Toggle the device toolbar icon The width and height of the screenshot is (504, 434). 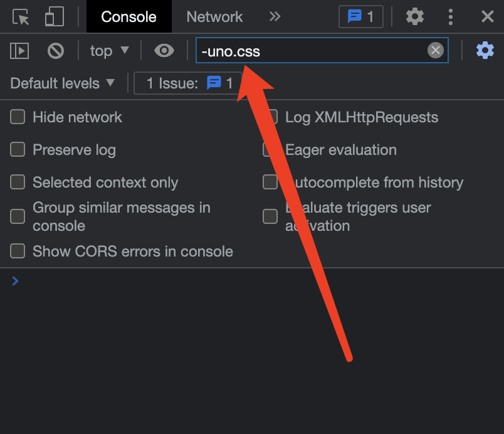(x=55, y=17)
